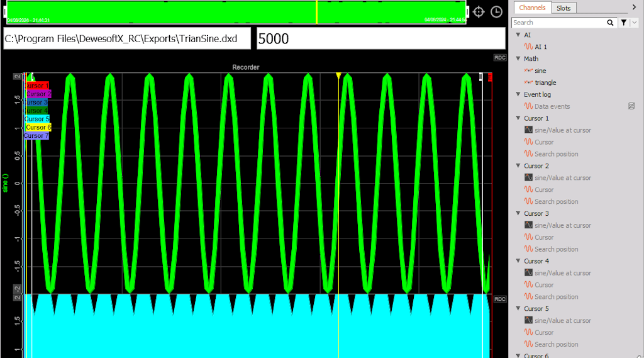Collapse the Event log group
The height and width of the screenshot is (358, 644).
[x=518, y=94]
